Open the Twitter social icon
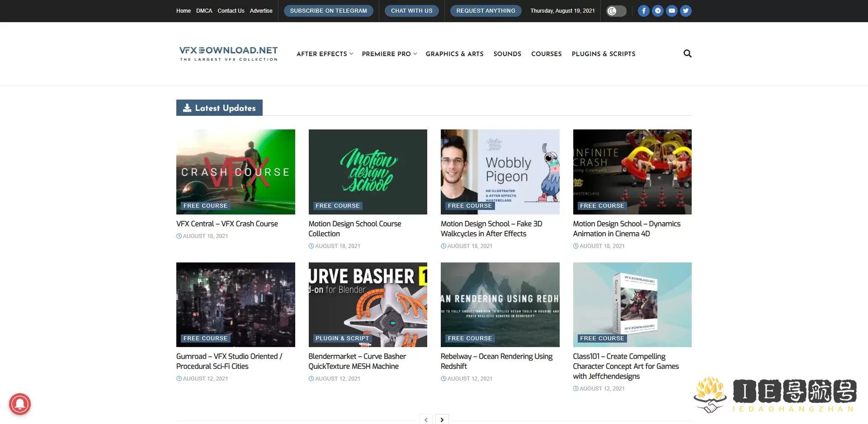This screenshot has width=868, height=424. point(686,11)
